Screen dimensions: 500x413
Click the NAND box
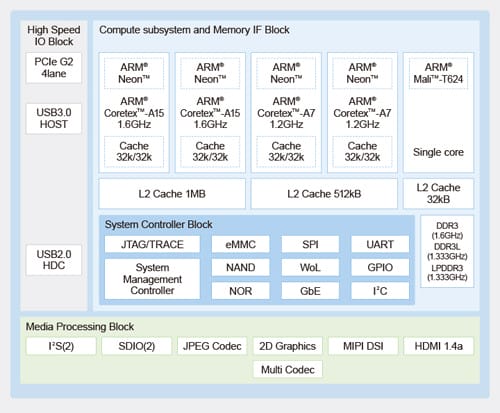[x=241, y=267]
